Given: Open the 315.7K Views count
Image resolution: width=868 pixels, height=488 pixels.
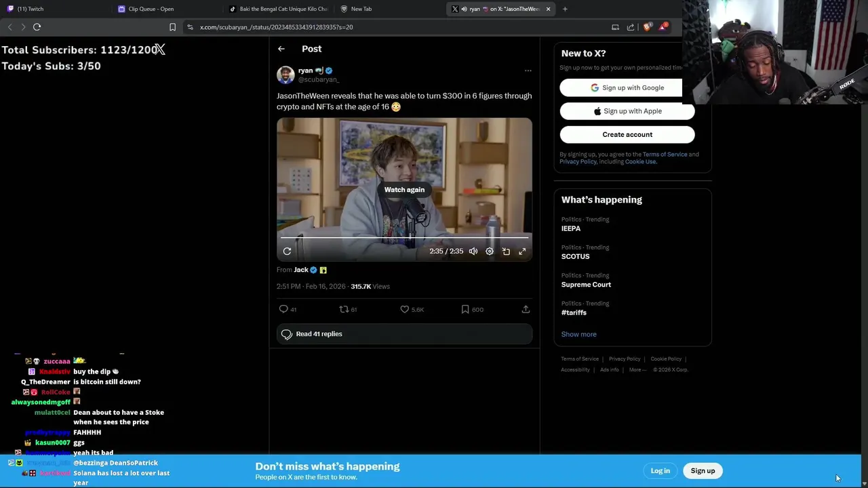Looking at the screenshot, I should point(370,287).
